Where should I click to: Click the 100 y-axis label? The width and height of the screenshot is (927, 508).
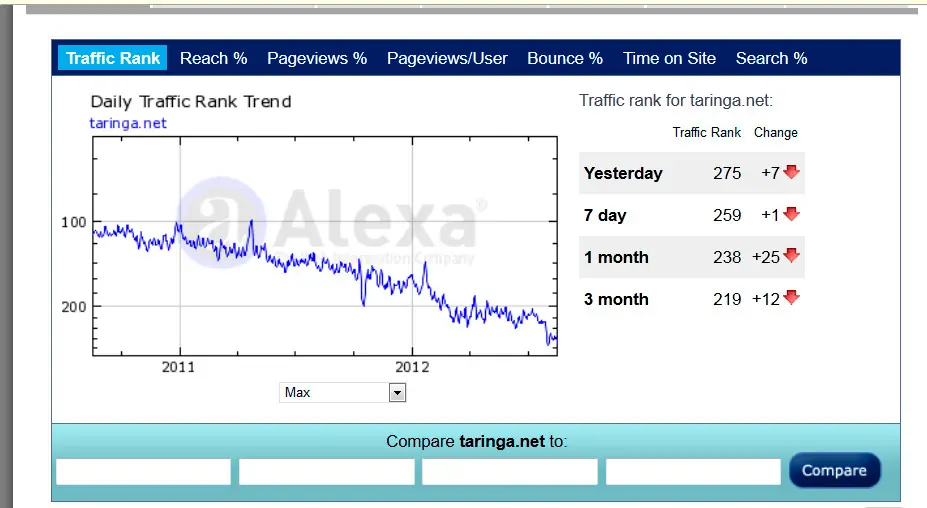point(74,222)
